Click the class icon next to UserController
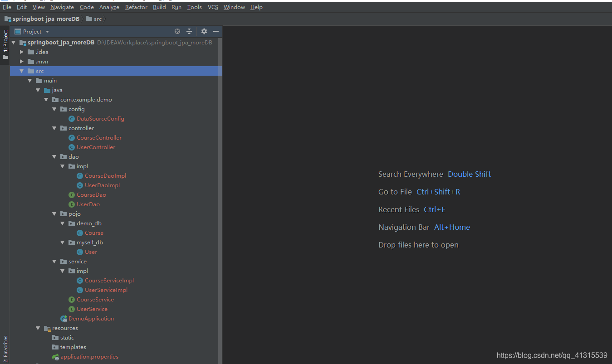The image size is (612, 364). click(x=71, y=147)
